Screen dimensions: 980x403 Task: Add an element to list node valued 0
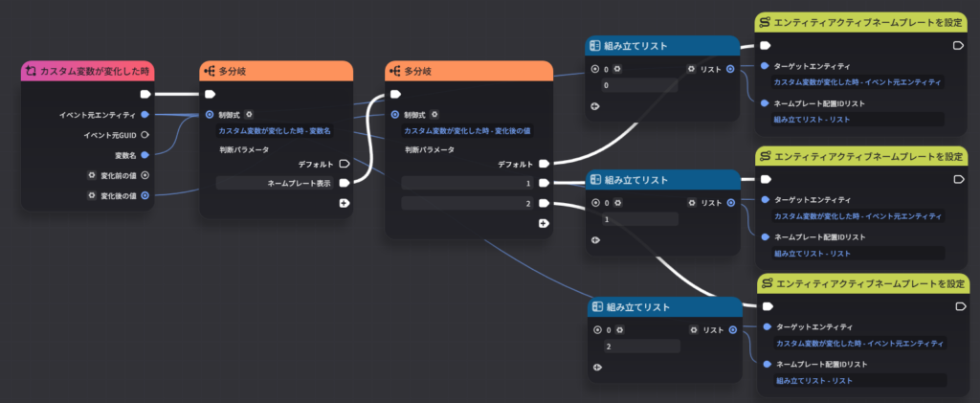[x=594, y=106]
